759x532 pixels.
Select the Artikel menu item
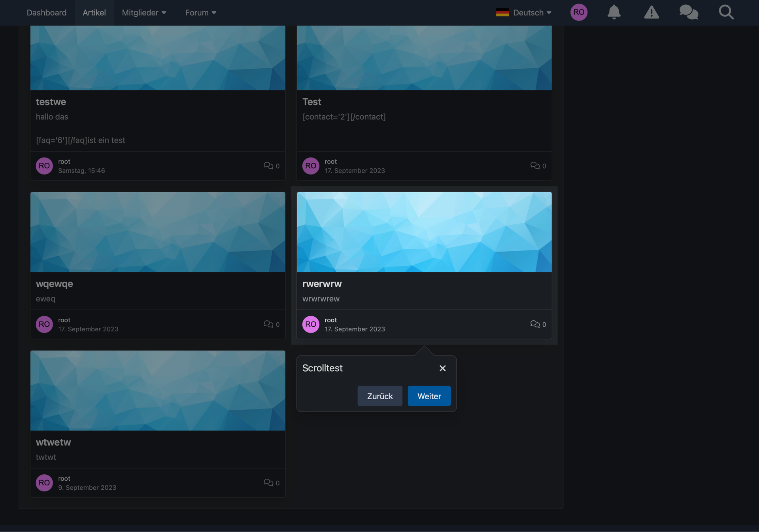point(94,13)
